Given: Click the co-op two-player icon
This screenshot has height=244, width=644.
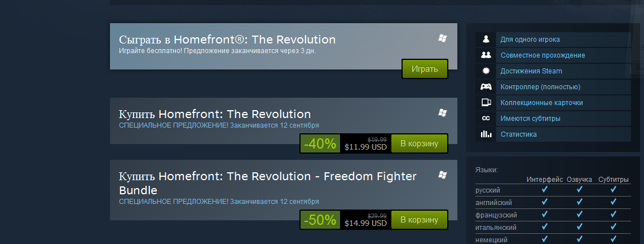Looking at the screenshot, I should 486,55.
